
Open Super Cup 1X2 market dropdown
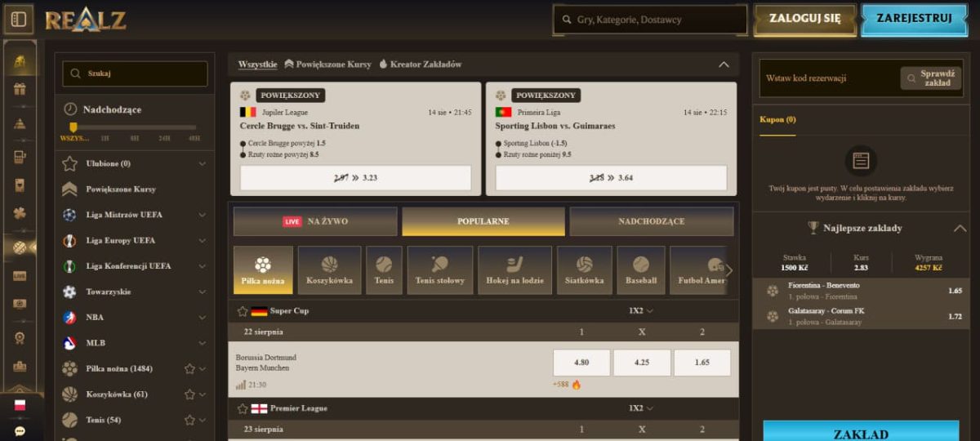coord(641,311)
